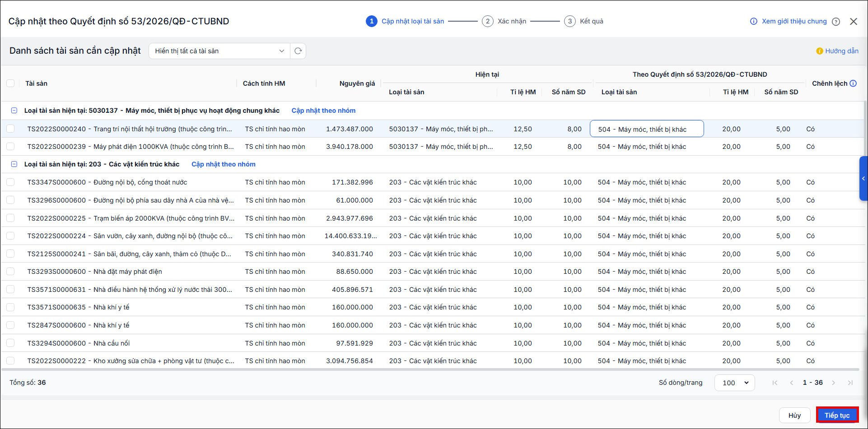Toggle the select-all assets checkbox
This screenshot has width=868, height=429.
[x=10, y=83]
